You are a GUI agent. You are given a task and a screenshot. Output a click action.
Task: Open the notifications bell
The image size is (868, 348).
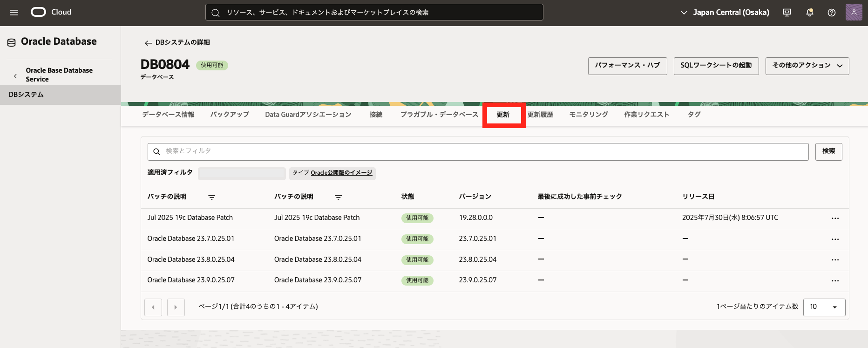tap(810, 13)
